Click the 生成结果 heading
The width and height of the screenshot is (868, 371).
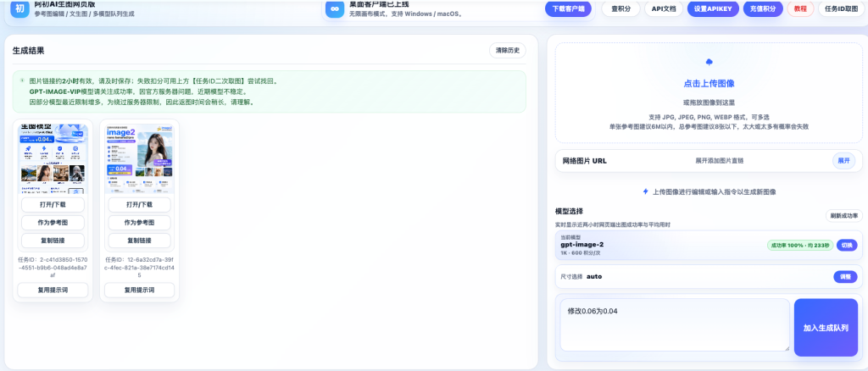point(28,51)
